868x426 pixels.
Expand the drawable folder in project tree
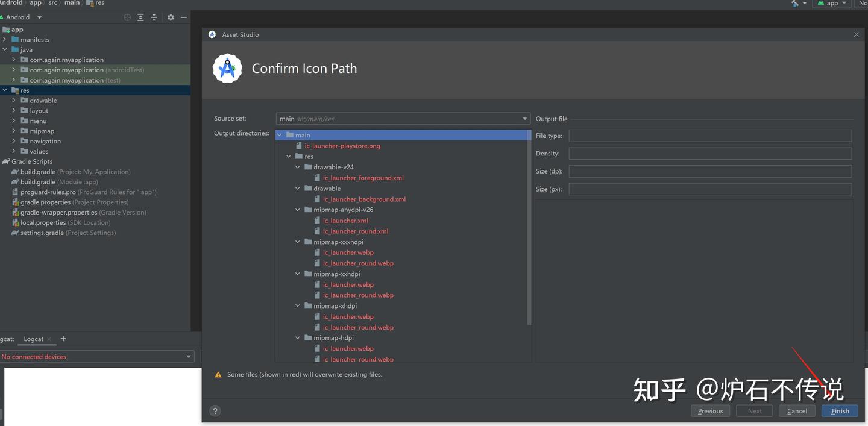click(14, 101)
